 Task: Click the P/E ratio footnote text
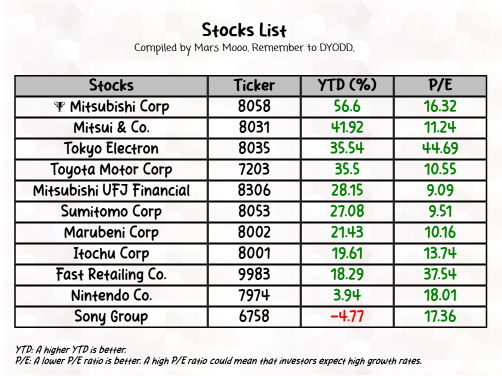point(219,361)
